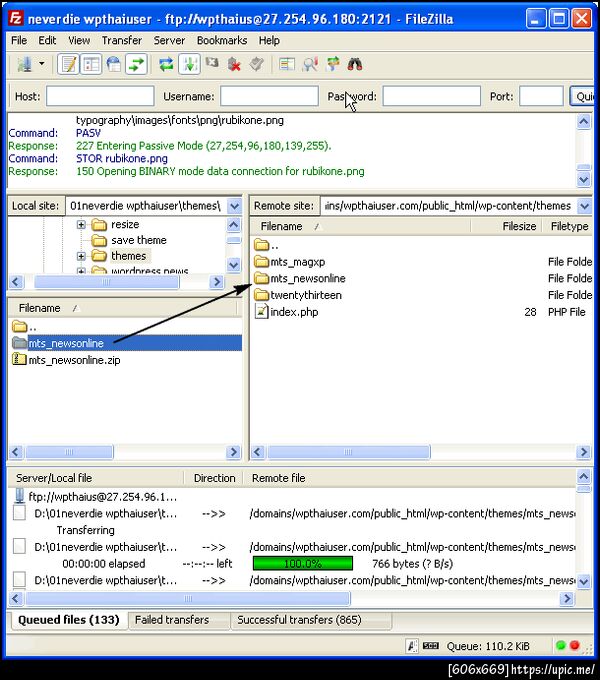Image resolution: width=600 pixels, height=680 pixels.
Task: Open the Help menu
Action: [x=269, y=40]
